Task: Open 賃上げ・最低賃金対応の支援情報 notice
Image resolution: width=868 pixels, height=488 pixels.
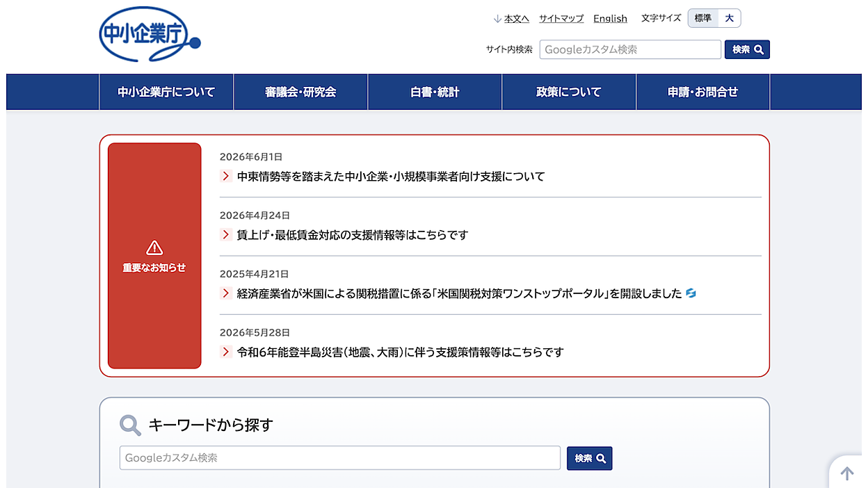Action: (353, 235)
